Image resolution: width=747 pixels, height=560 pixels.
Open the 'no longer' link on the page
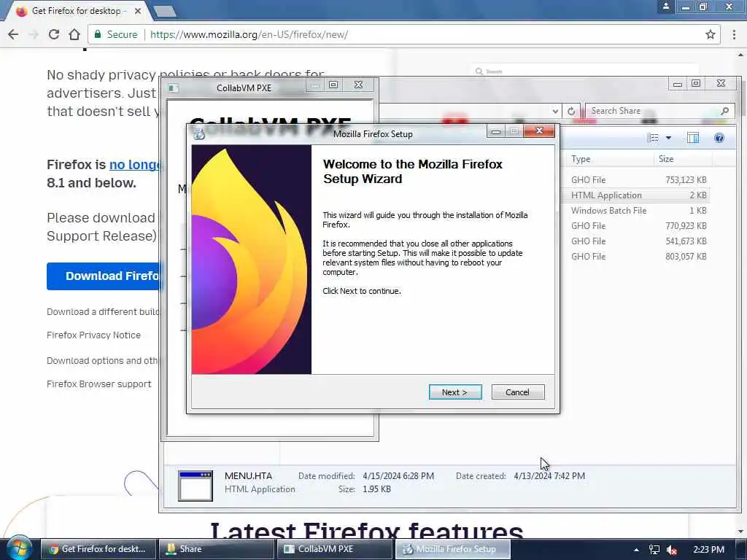point(136,165)
